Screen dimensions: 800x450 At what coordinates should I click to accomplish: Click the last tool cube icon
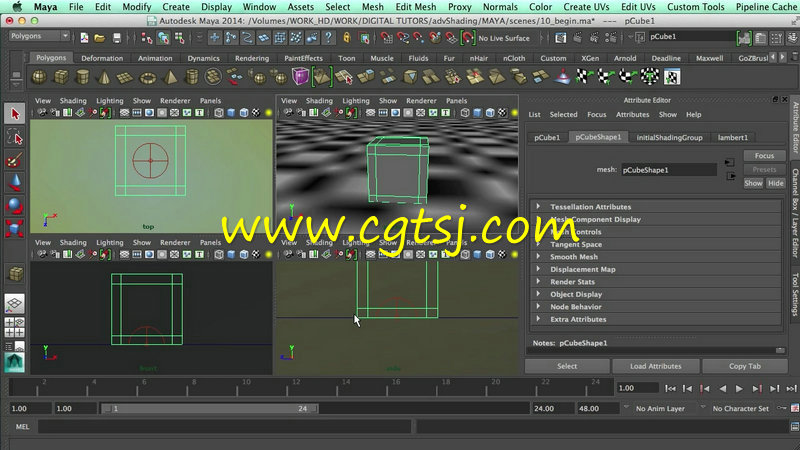point(15,274)
